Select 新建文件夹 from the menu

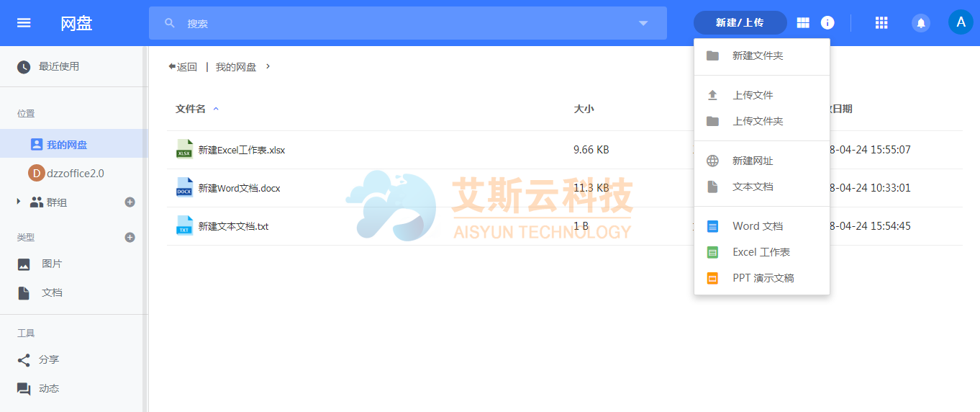(x=757, y=55)
